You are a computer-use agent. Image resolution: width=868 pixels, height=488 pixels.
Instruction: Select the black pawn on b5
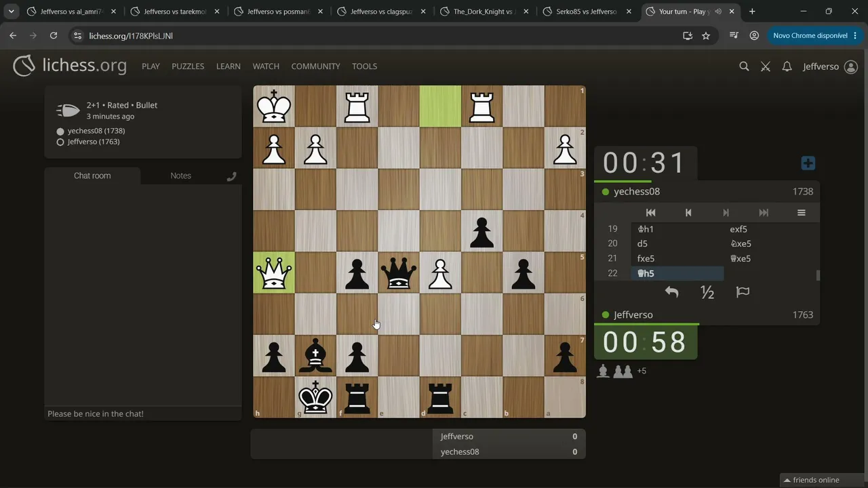tap(523, 272)
